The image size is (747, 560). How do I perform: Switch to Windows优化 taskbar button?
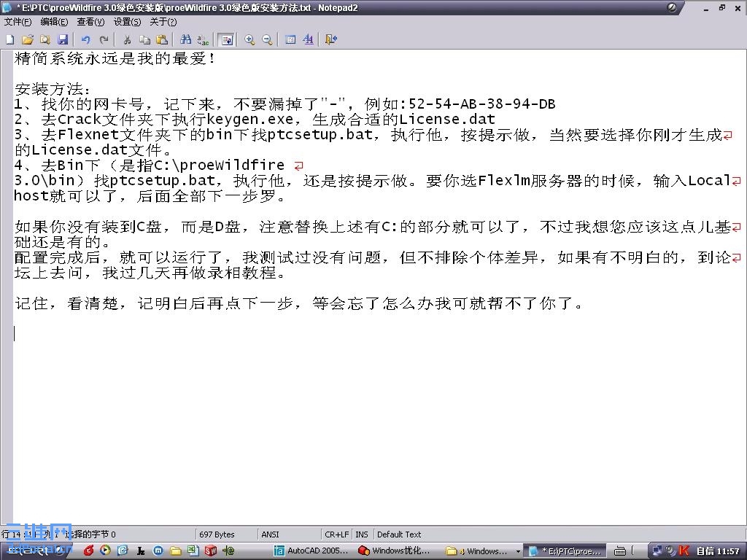(395, 551)
